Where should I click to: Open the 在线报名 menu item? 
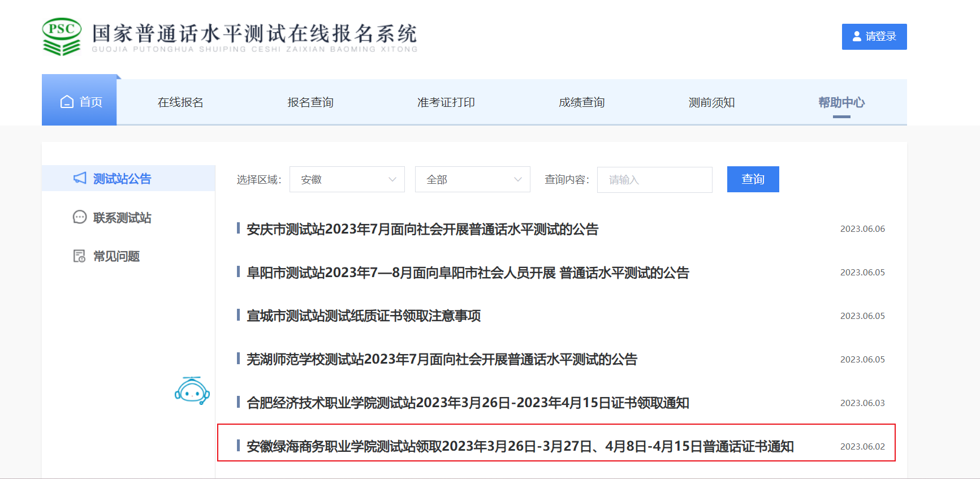click(x=180, y=102)
